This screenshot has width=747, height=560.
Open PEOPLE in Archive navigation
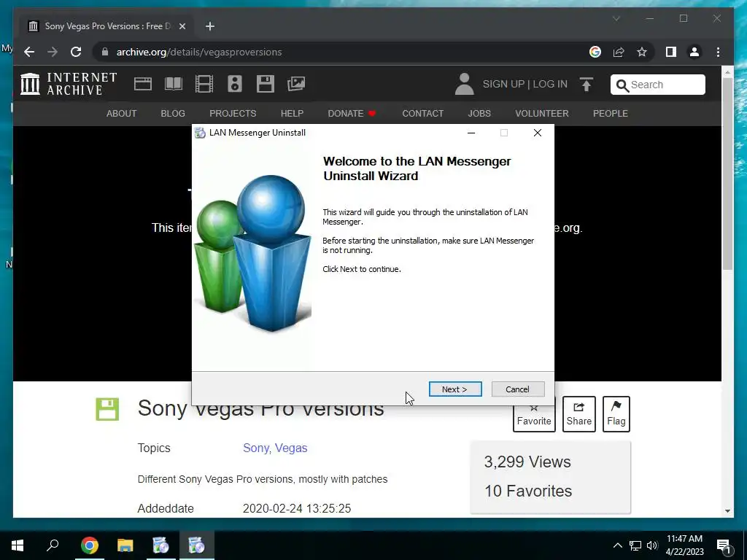611,113
